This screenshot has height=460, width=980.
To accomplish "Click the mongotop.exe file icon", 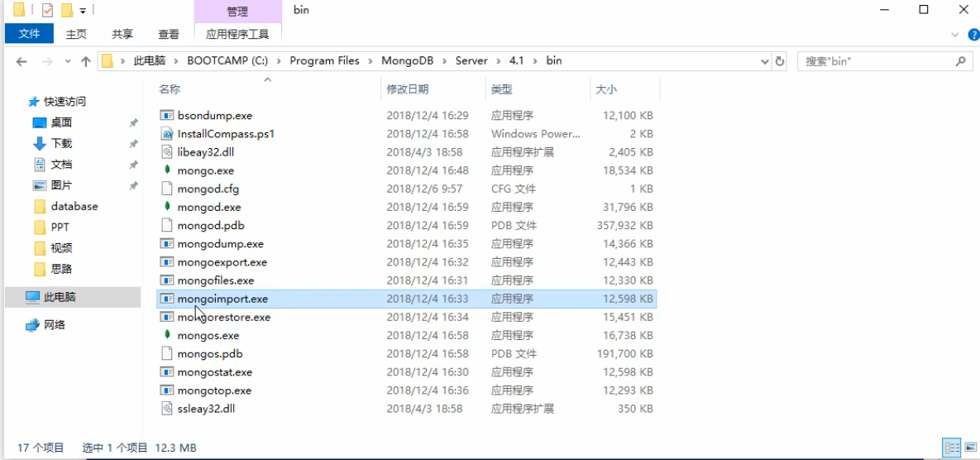I will [166, 391].
